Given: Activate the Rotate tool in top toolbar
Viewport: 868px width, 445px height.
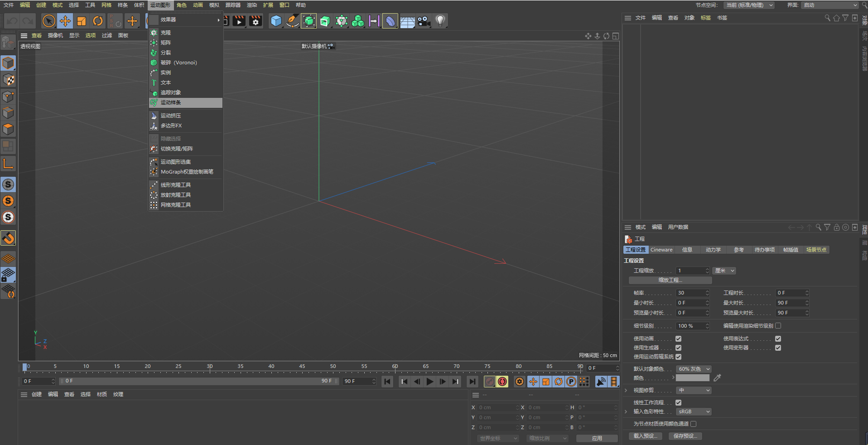Looking at the screenshot, I should coord(98,21).
